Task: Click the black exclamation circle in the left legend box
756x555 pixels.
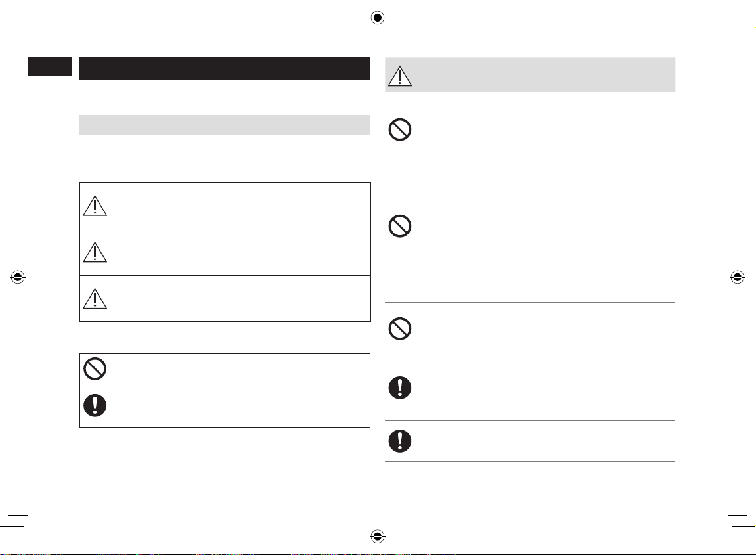Action: [95, 405]
